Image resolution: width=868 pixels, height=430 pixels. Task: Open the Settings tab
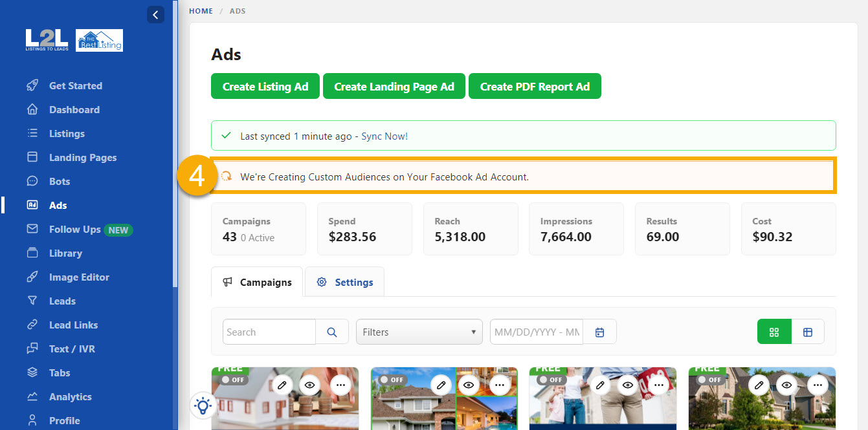(x=345, y=282)
